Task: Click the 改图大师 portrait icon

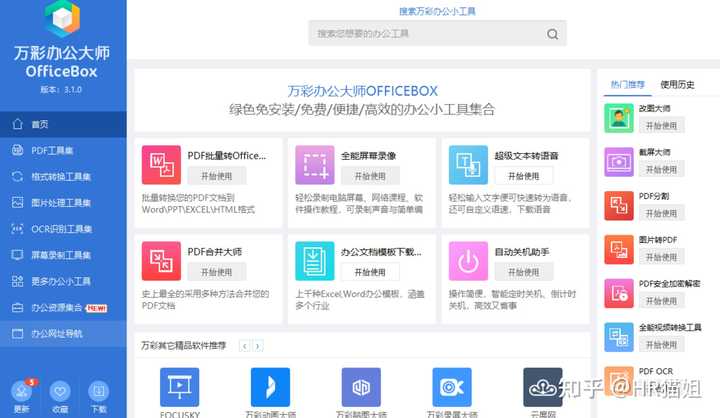Action: [619, 118]
